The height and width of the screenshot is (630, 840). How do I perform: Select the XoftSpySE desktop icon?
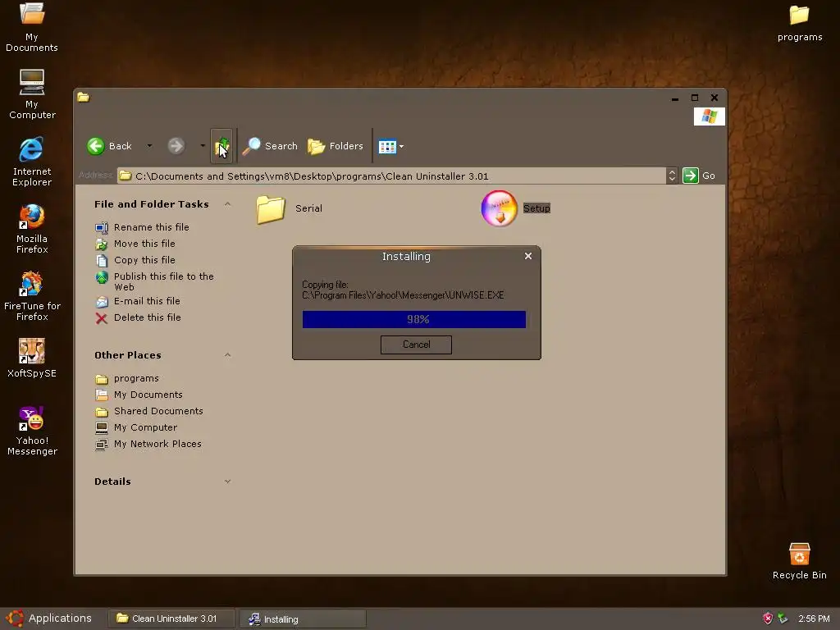32,358
